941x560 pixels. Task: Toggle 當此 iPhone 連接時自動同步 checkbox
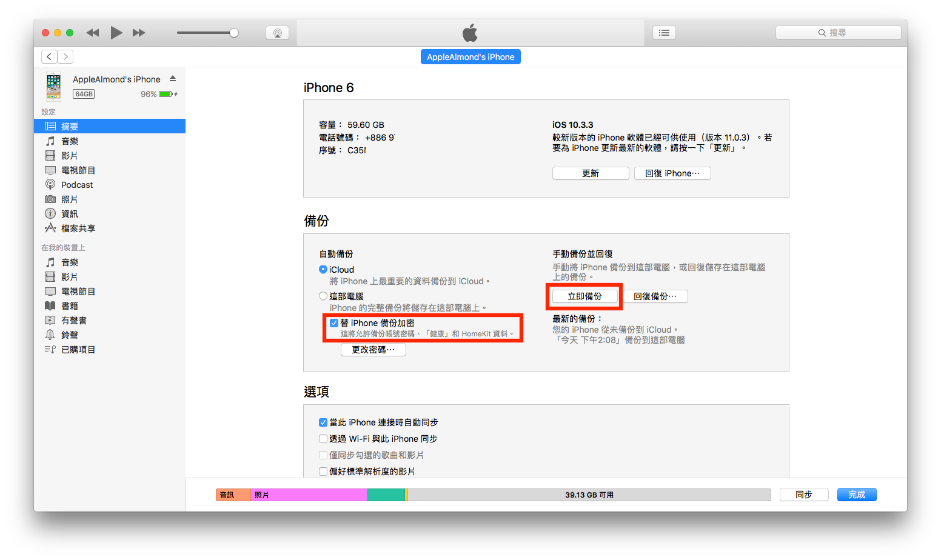[323, 422]
